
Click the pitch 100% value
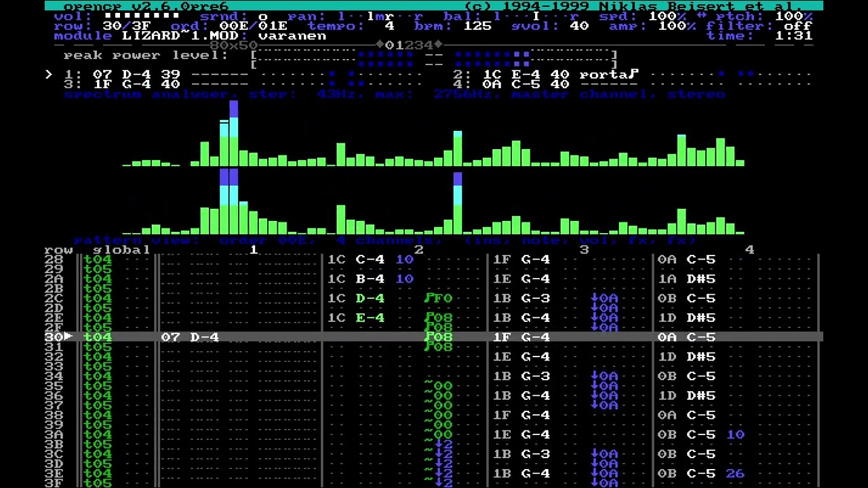pos(793,16)
